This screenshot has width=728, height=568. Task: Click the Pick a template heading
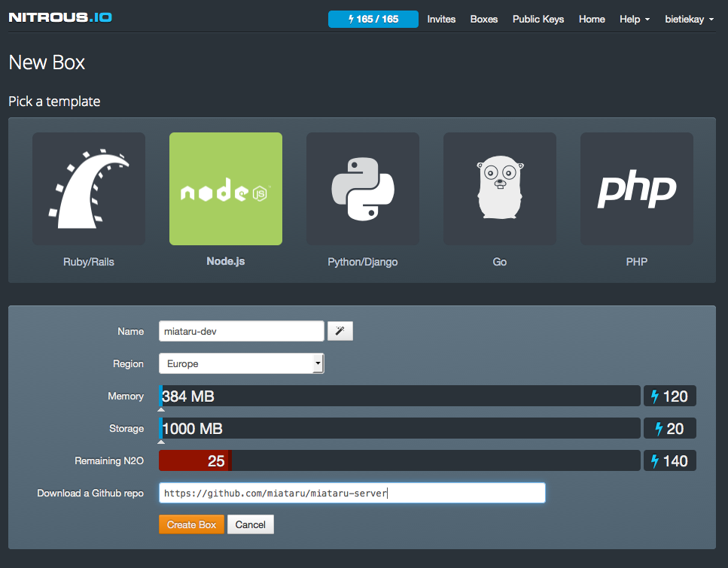(x=54, y=101)
